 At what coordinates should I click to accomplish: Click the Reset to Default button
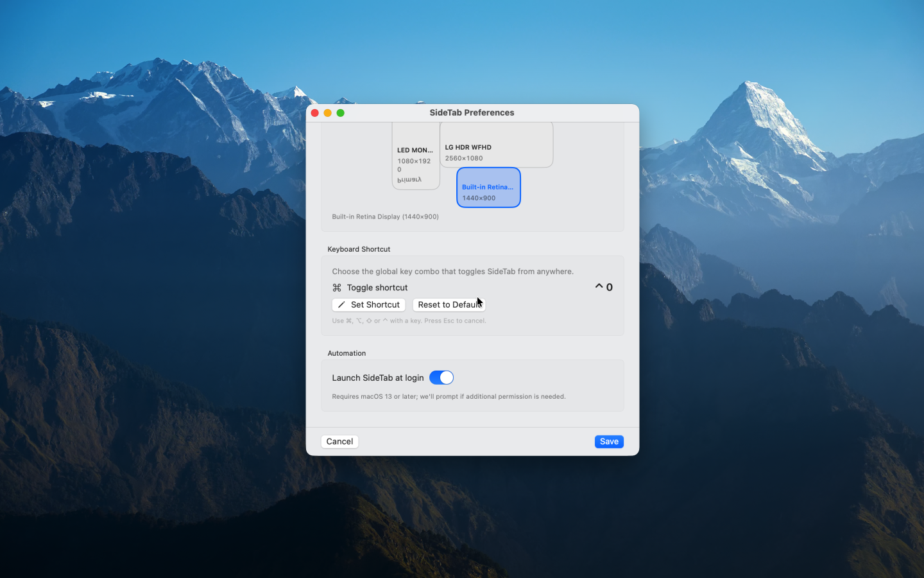(449, 304)
